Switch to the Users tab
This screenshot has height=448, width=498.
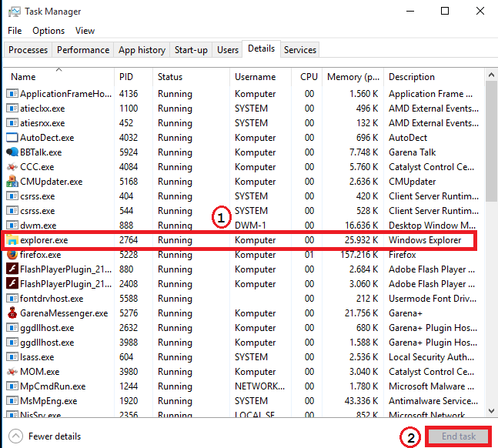[x=228, y=50]
